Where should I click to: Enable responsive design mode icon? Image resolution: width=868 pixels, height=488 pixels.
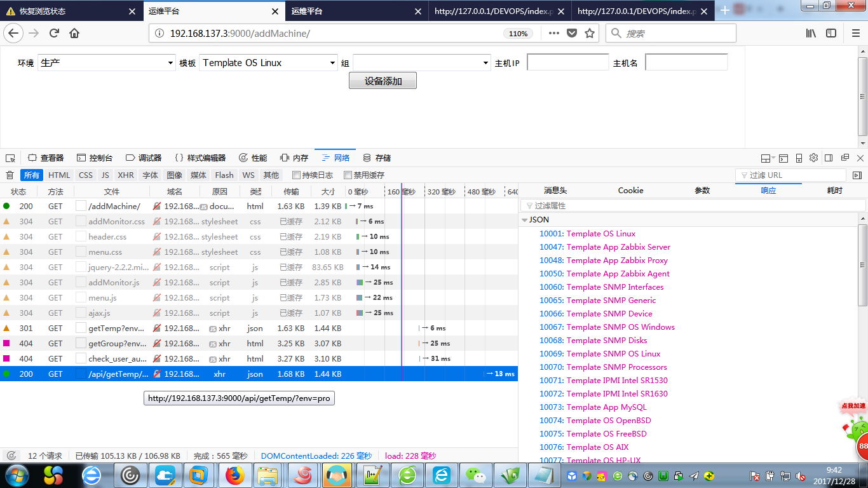(799, 158)
